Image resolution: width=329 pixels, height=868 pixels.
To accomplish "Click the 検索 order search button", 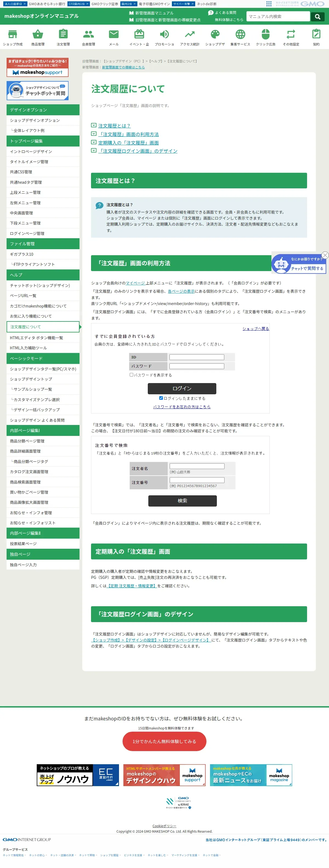I will tap(182, 501).
